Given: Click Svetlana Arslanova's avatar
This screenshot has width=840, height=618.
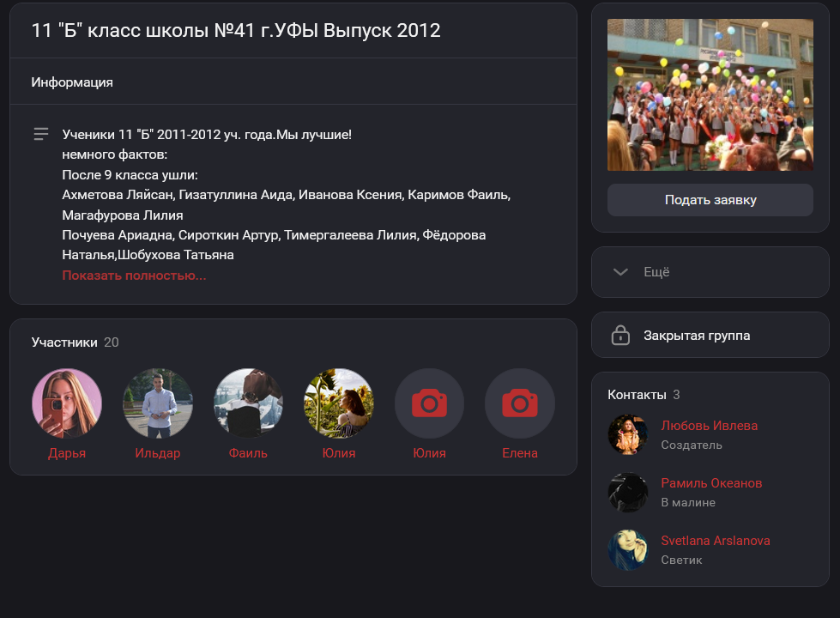Looking at the screenshot, I should 628,549.
